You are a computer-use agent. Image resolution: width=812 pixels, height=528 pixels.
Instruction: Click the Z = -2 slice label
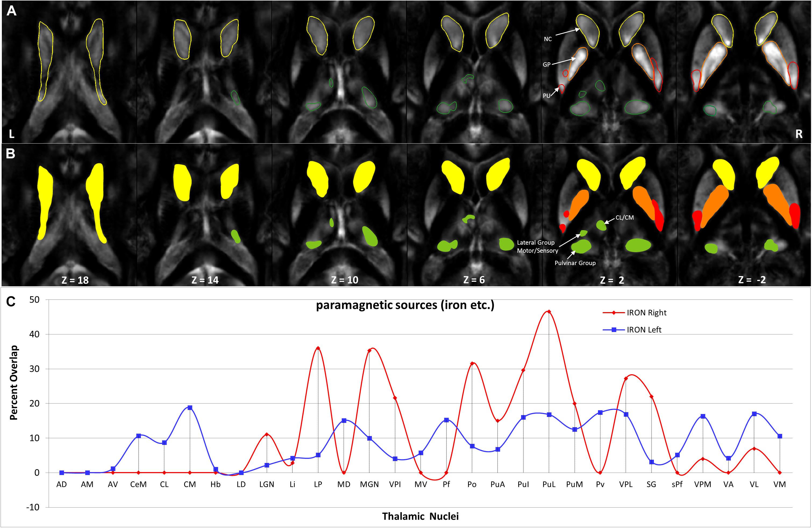point(752,280)
